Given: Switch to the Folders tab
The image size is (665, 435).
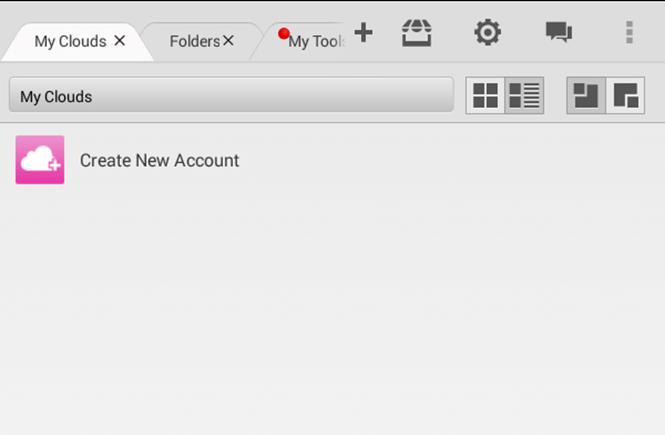Looking at the screenshot, I should click(194, 41).
